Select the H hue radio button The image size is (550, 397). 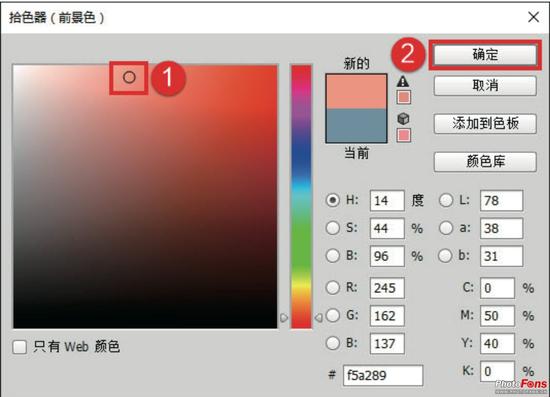333,200
